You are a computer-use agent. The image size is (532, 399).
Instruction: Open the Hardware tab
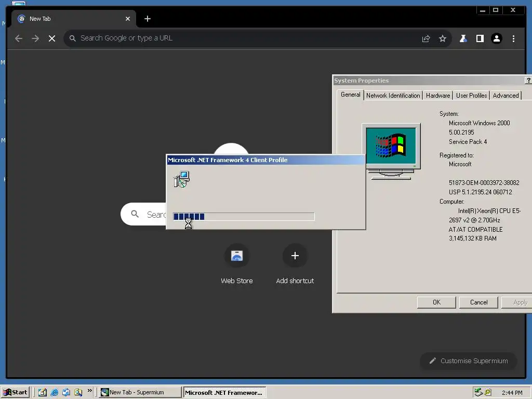[x=437, y=96]
